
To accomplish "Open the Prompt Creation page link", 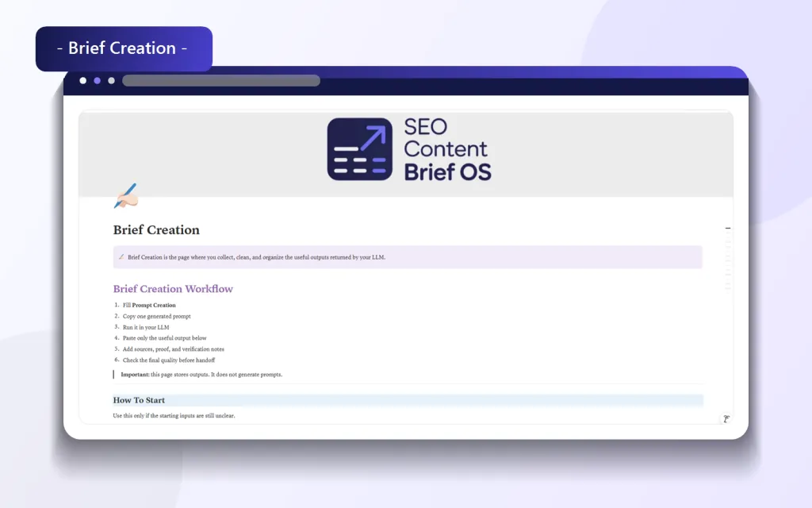I will pos(149,305).
